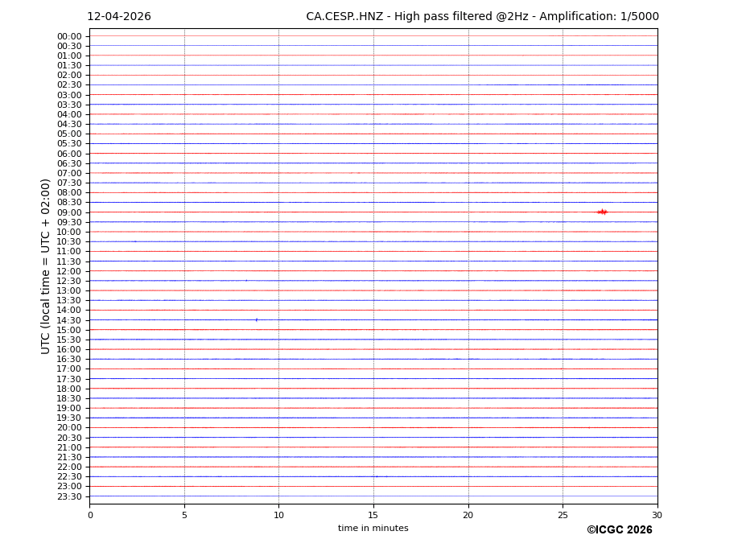This screenshot has height=560, width=746.
Task: Select the 00:00 time label on the y-axis
Action: [x=69, y=36]
